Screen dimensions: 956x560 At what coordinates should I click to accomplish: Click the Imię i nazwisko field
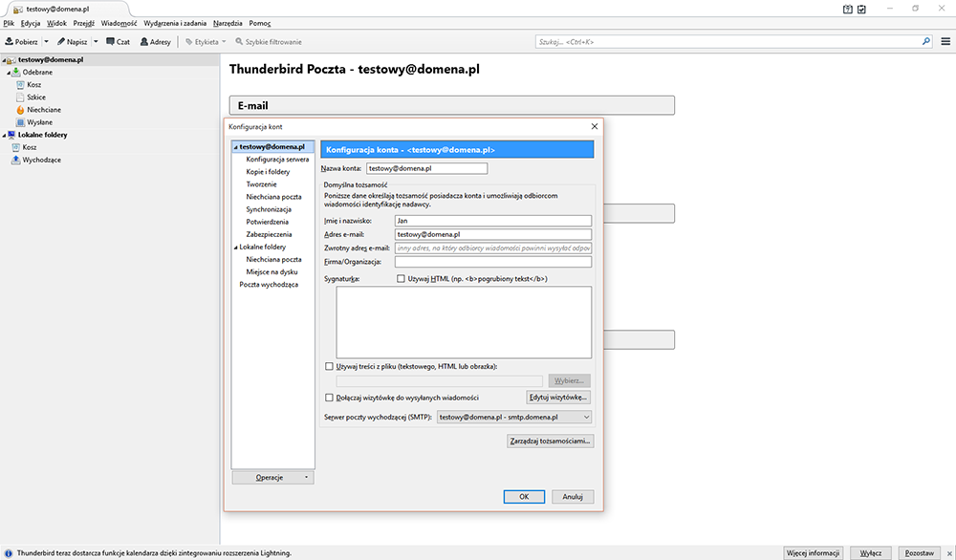(x=493, y=221)
